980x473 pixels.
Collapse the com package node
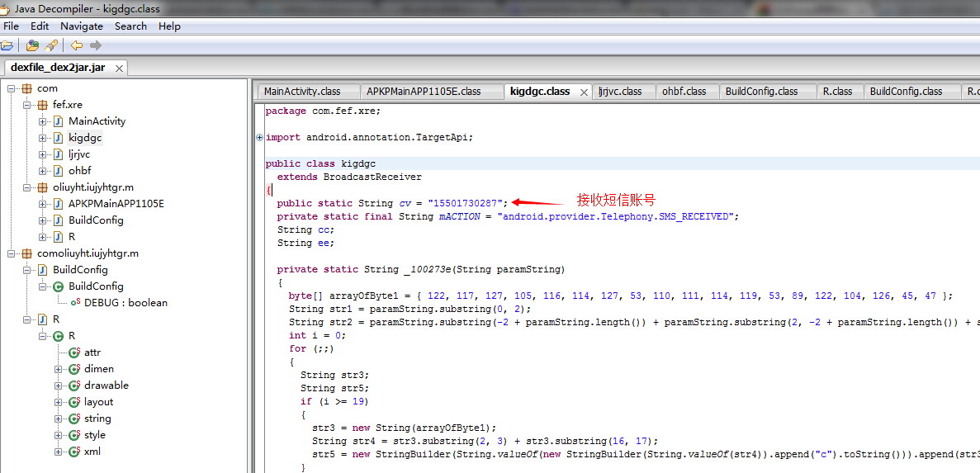tap(12, 88)
